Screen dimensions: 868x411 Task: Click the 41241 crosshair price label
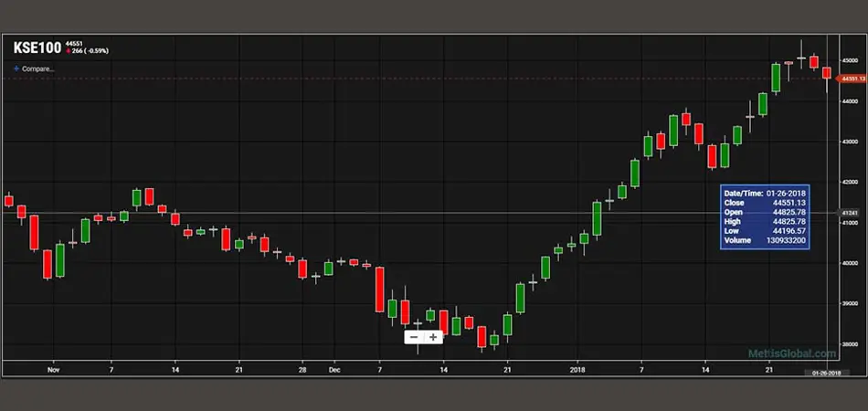pyautogui.click(x=847, y=213)
